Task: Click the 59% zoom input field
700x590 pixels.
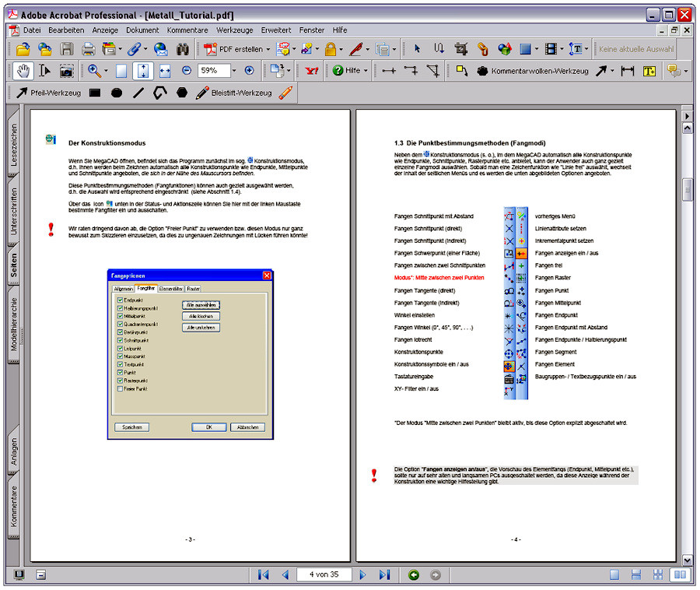Action: (214, 71)
